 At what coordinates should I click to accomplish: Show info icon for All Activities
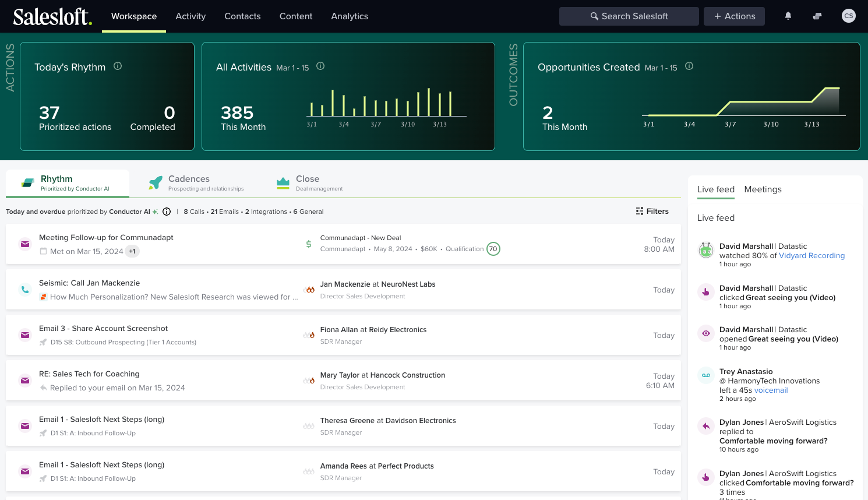pyautogui.click(x=320, y=66)
